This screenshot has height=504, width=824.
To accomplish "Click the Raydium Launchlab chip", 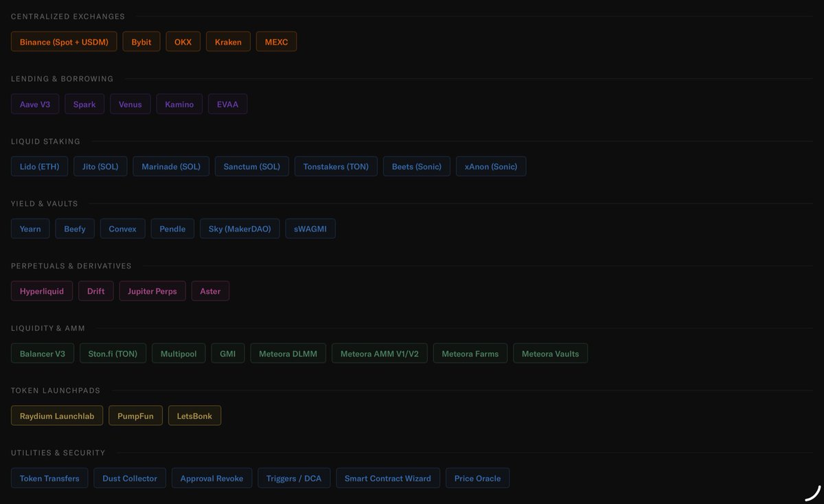I will point(57,415).
